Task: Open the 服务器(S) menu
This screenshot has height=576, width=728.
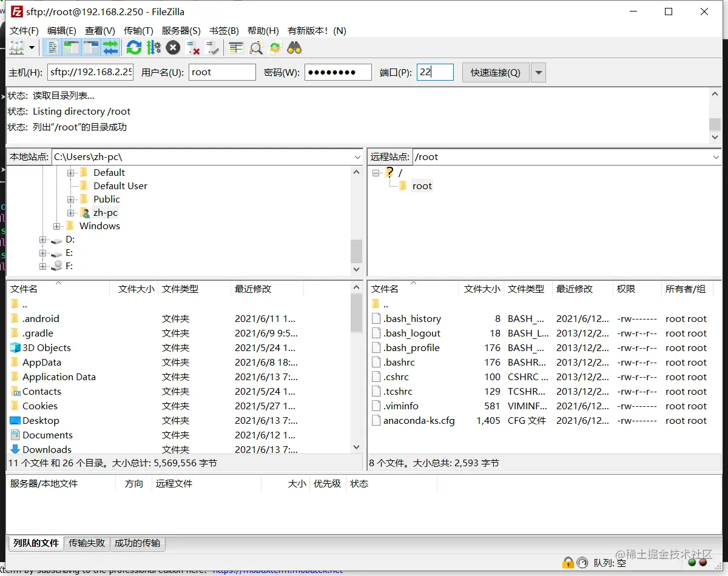Action: [181, 30]
